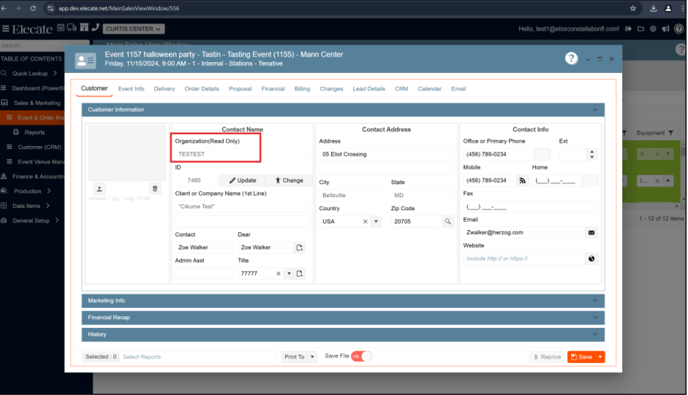688x395 pixels.
Task: Open the Email tab
Action: 458,89
